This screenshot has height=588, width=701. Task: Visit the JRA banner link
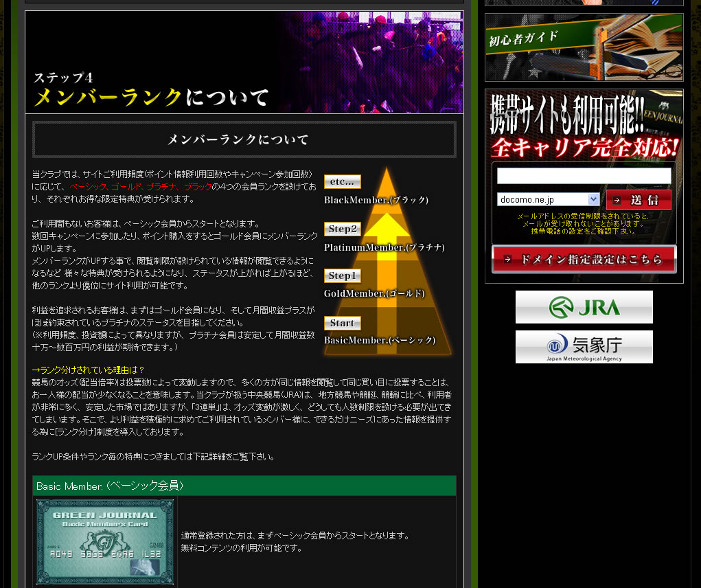(x=584, y=307)
